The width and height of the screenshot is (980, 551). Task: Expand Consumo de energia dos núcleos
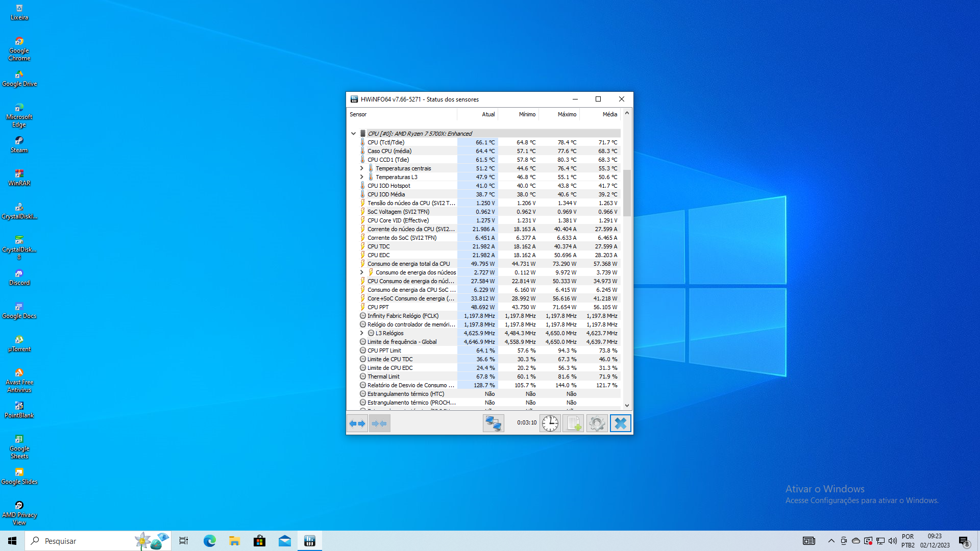[362, 272]
